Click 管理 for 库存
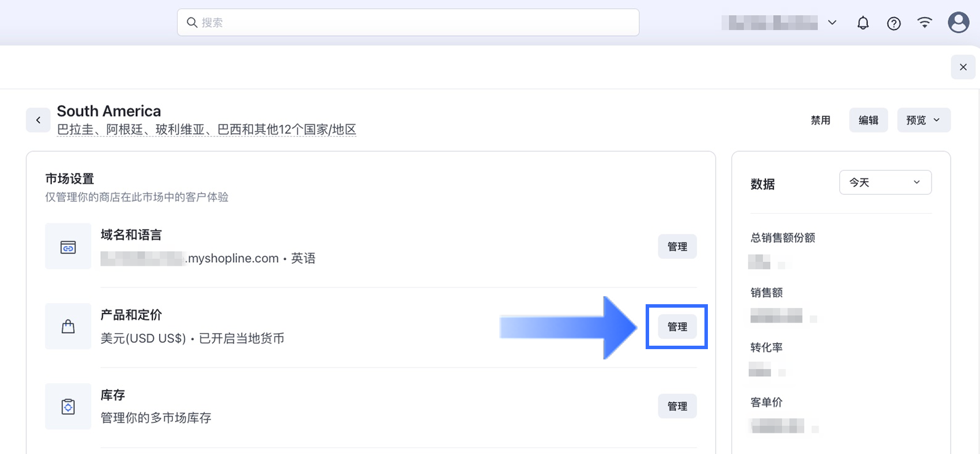 point(677,406)
